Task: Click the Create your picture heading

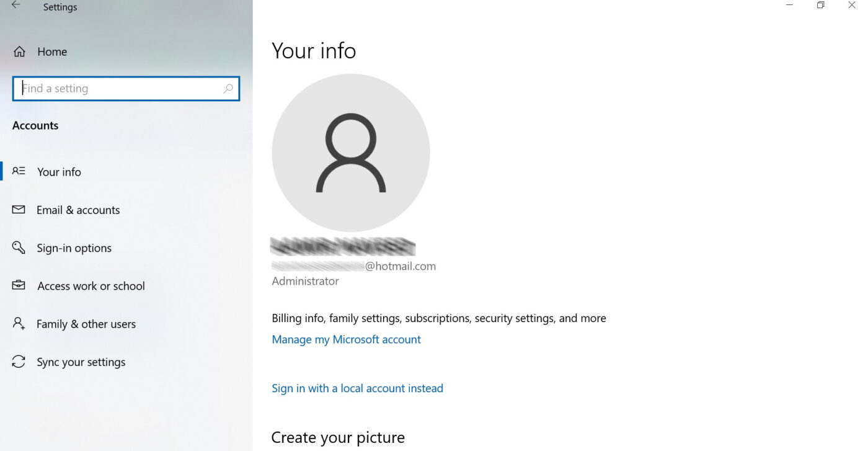Action: [x=338, y=437]
